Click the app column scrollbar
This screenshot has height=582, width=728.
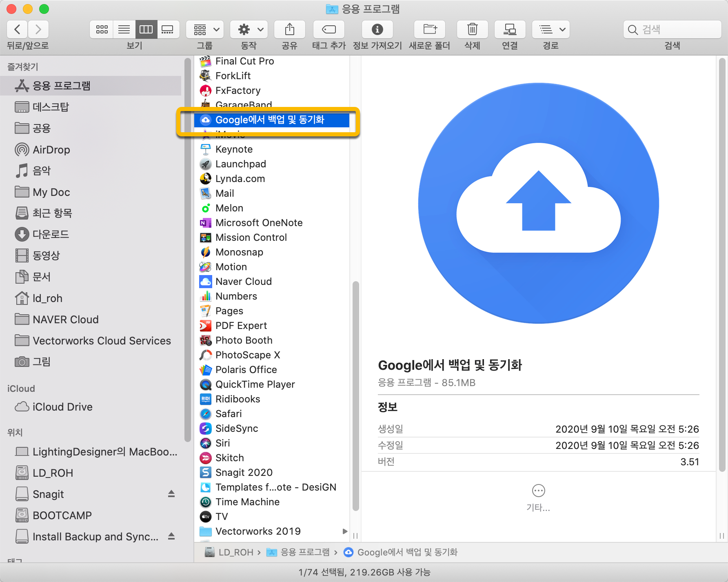[356, 396]
